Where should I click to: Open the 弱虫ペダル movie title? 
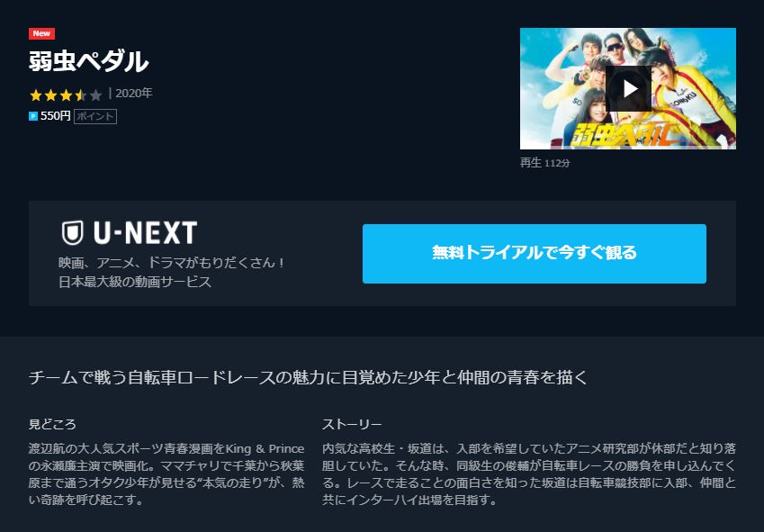point(88,61)
